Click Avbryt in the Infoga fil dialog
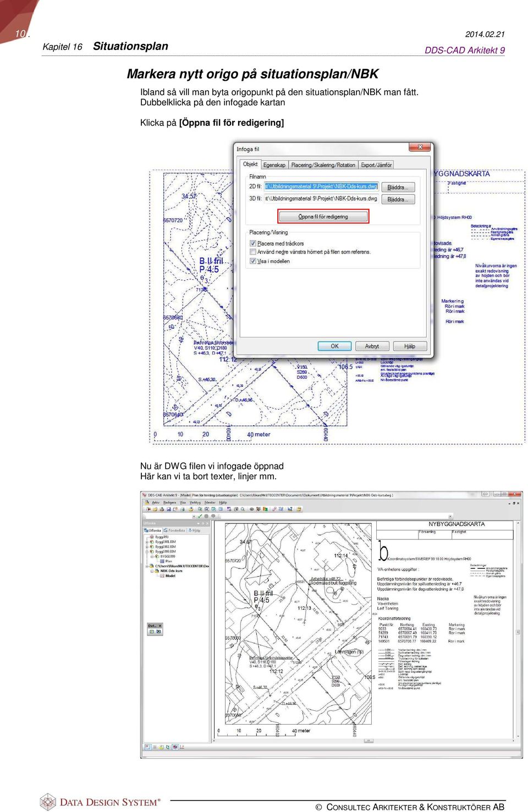The height and width of the screenshot is (812, 528). (372, 346)
